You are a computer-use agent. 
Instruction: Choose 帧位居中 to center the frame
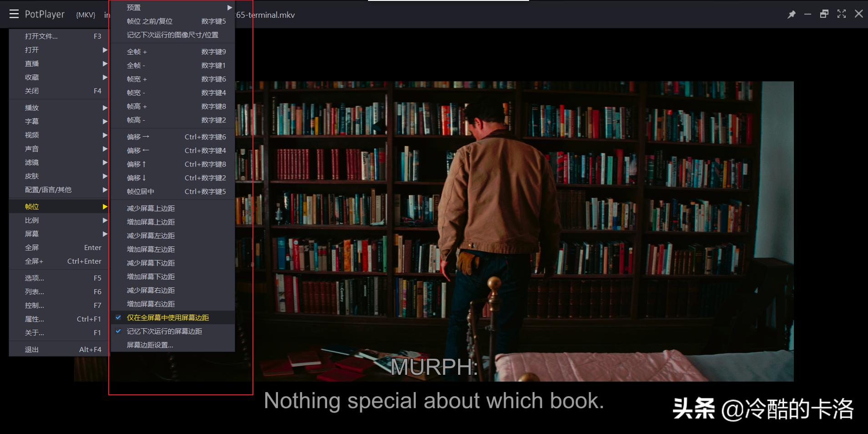[x=173, y=191]
